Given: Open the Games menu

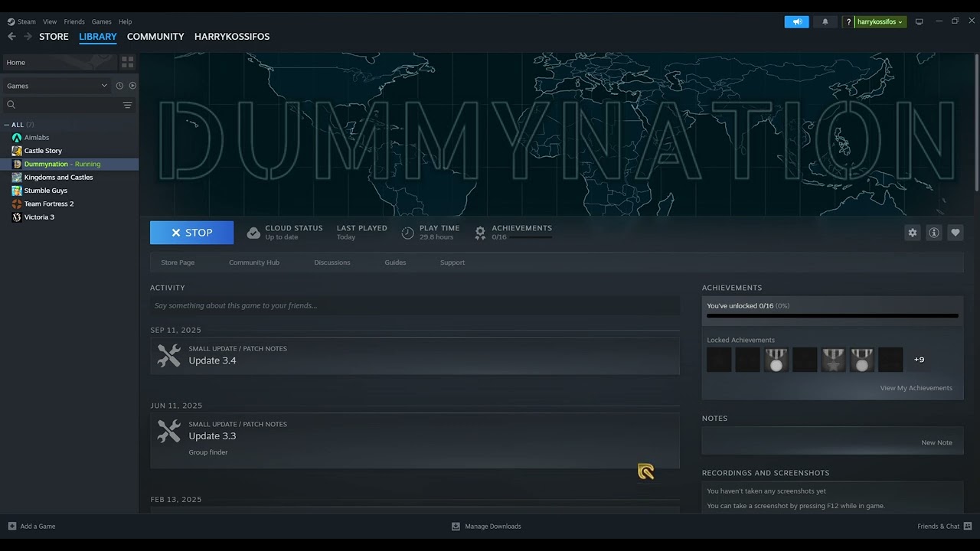Looking at the screenshot, I should (102, 21).
